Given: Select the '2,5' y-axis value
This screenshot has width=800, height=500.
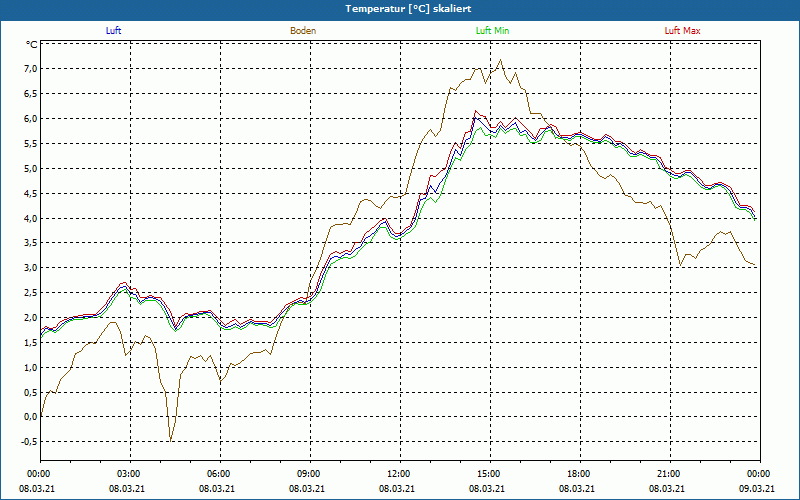Looking at the screenshot, I should pyautogui.click(x=31, y=293).
